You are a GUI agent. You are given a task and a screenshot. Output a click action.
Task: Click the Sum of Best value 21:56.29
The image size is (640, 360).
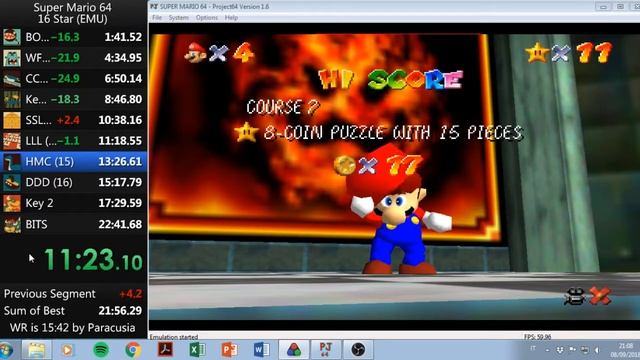click(120, 311)
